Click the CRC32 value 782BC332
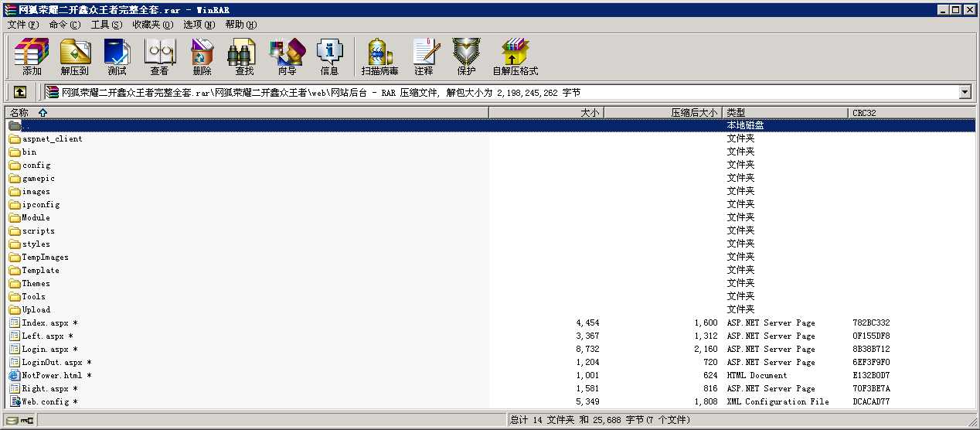 pos(871,323)
